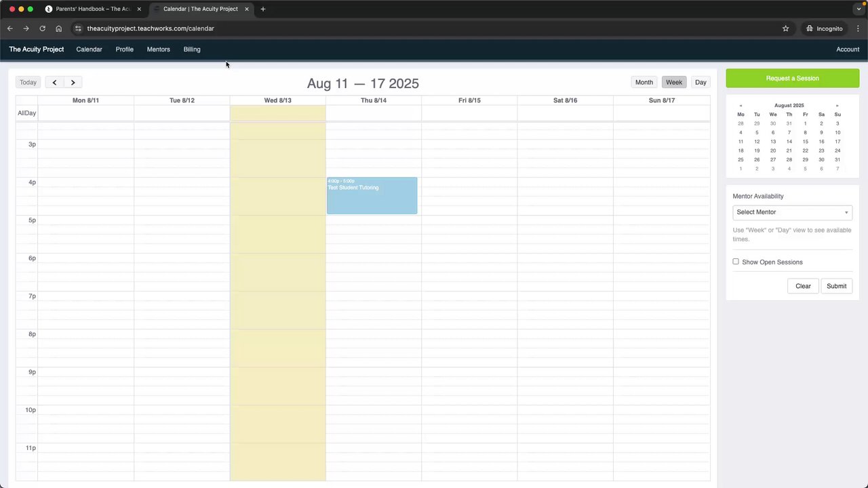Open Chrome's three-dot menu
The width and height of the screenshot is (868, 488).
click(858, 28)
